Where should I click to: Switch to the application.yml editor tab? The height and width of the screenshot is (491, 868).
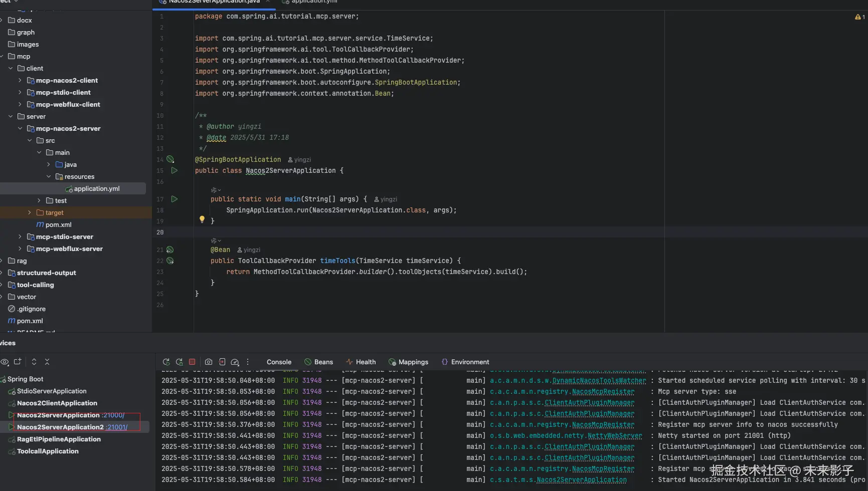[310, 2]
